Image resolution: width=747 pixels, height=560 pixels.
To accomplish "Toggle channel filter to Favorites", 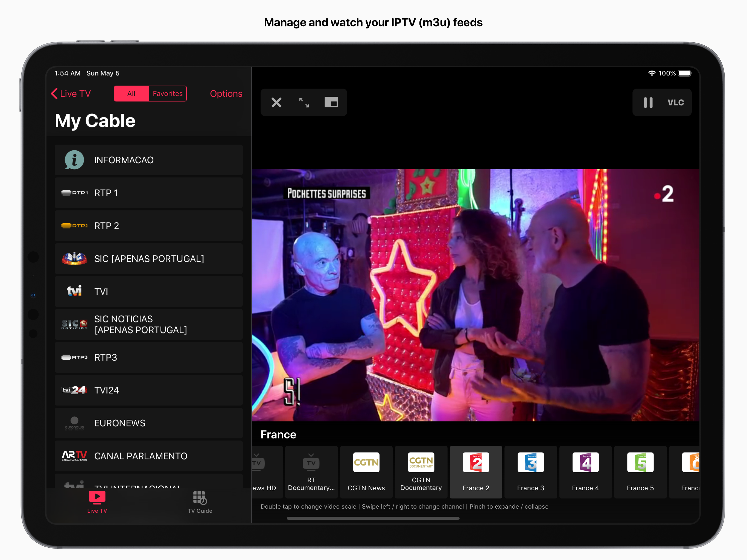I will (168, 94).
